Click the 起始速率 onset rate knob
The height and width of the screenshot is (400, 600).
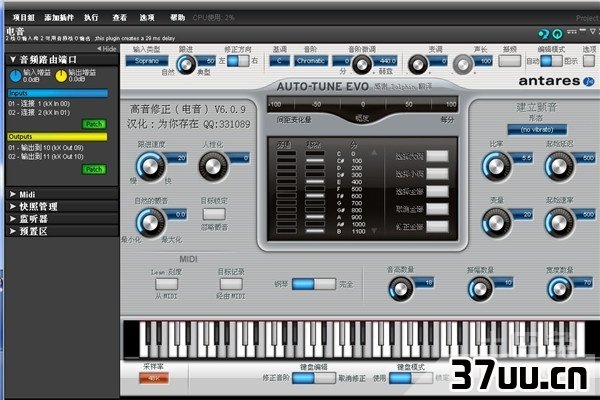pyautogui.click(x=559, y=222)
